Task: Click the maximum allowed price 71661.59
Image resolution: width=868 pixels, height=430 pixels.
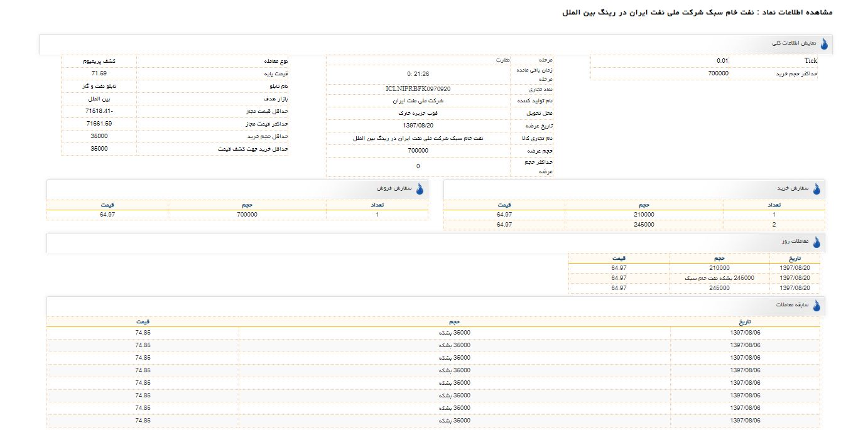Action: tap(99, 124)
